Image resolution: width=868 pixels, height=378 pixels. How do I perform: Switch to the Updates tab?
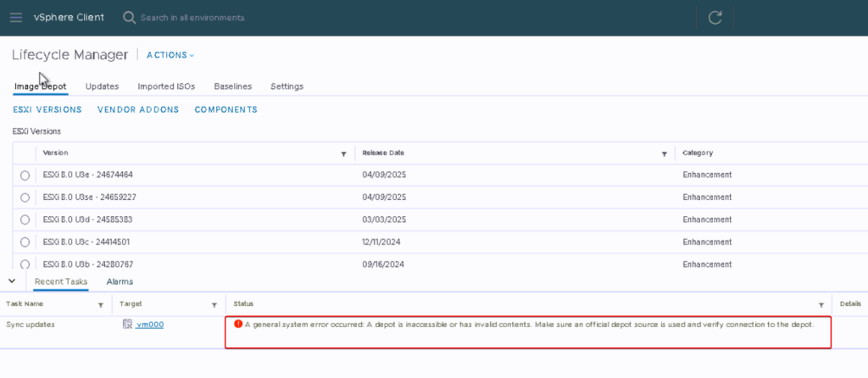[102, 86]
